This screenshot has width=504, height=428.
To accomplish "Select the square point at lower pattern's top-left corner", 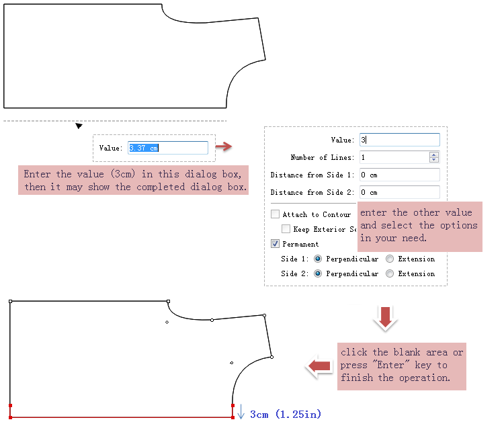I will [10, 301].
